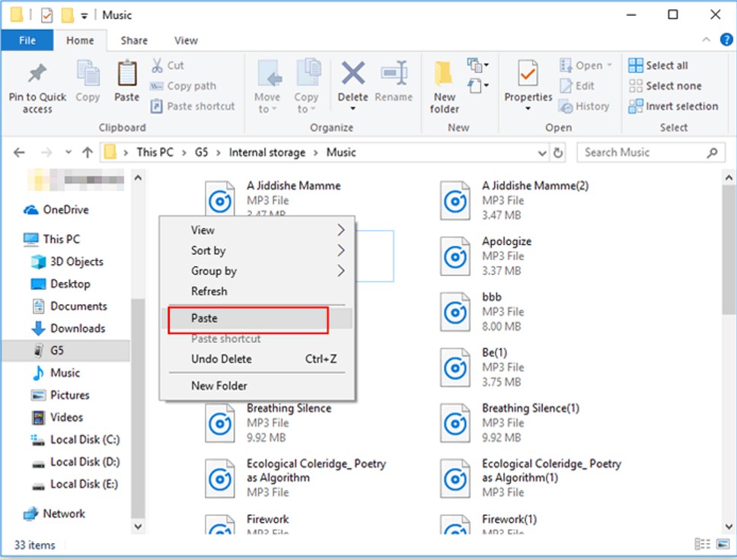Open the address bar history dropdown
This screenshot has width=737, height=560.
[x=542, y=152]
